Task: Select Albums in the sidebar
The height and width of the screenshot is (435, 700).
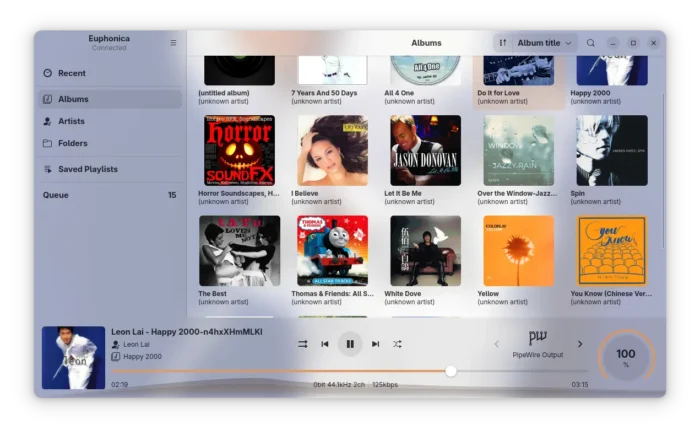Action: tap(110, 99)
